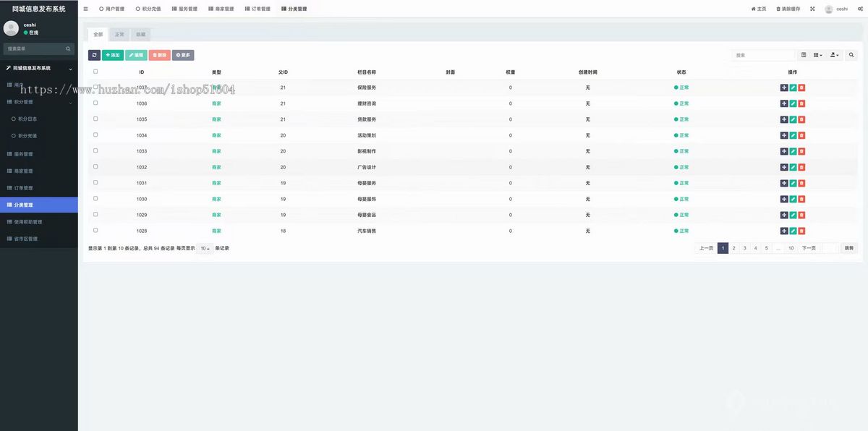Image resolution: width=868 pixels, height=431 pixels.
Task: Click the search icon in sidebar menu search
Action: click(x=69, y=48)
